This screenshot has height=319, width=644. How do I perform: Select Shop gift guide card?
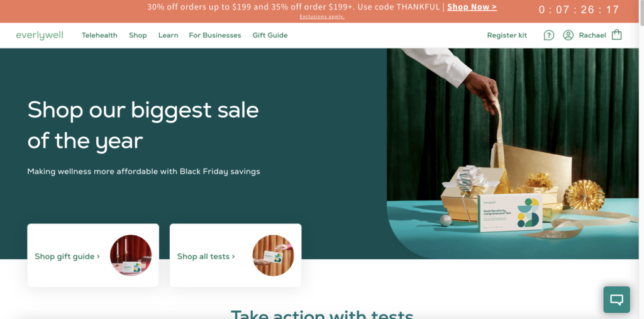click(93, 255)
